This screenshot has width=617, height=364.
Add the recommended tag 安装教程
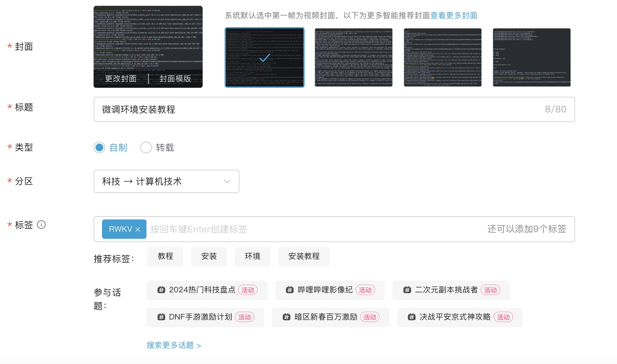coord(304,257)
